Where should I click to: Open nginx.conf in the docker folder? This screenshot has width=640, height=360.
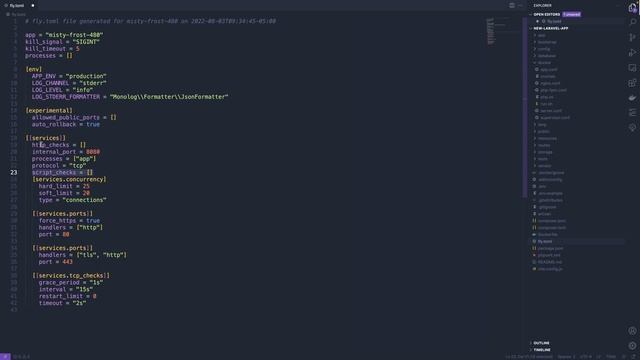pyautogui.click(x=550, y=83)
